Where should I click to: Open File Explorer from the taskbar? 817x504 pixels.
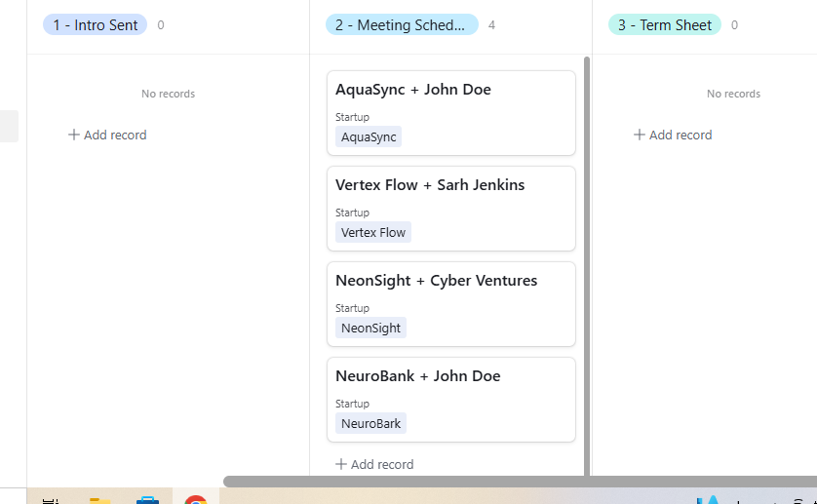(x=99, y=500)
